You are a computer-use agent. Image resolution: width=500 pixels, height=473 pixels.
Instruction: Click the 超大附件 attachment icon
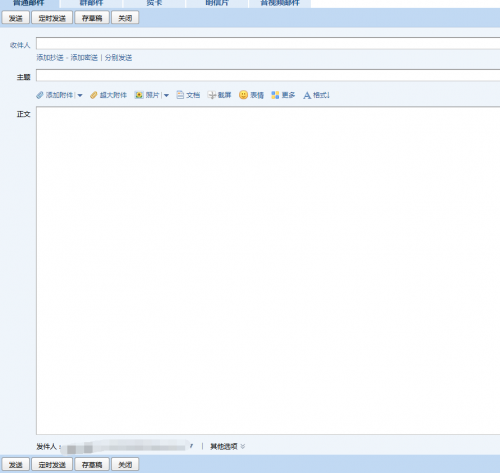coord(94,95)
